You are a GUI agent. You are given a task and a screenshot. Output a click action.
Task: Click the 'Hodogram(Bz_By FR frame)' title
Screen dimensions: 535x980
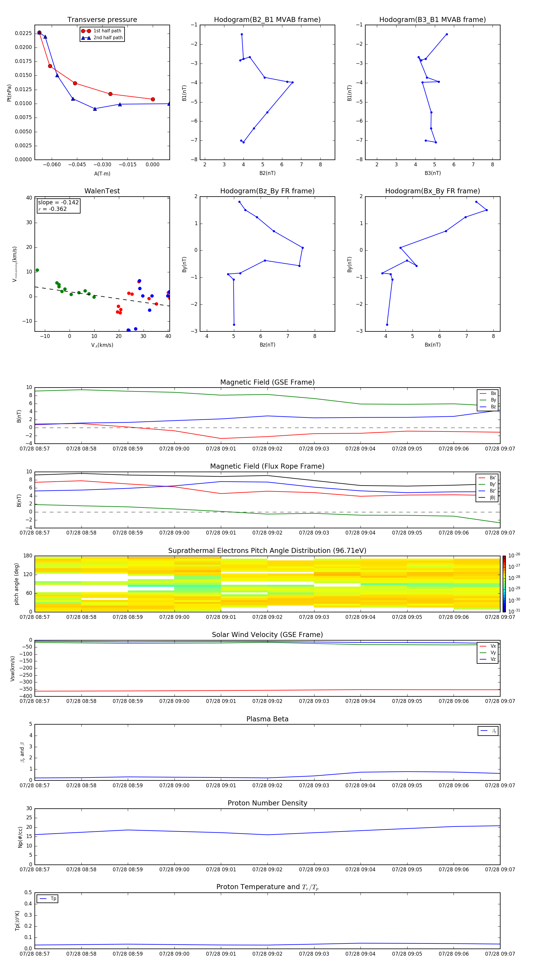267,191
